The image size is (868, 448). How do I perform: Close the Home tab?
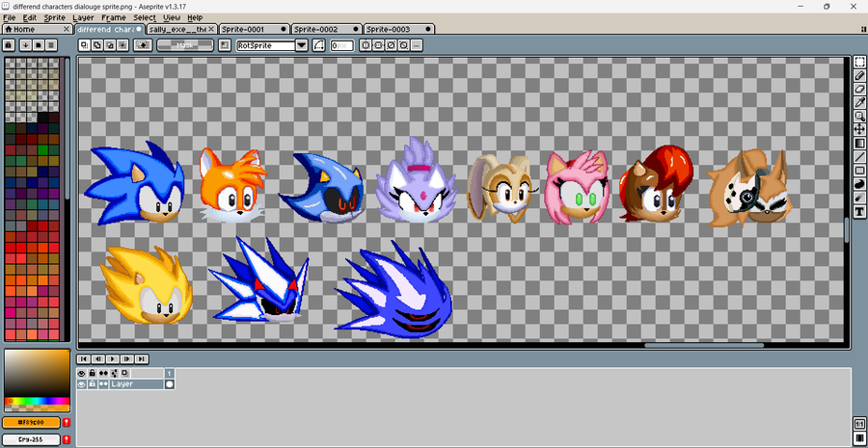tap(67, 29)
